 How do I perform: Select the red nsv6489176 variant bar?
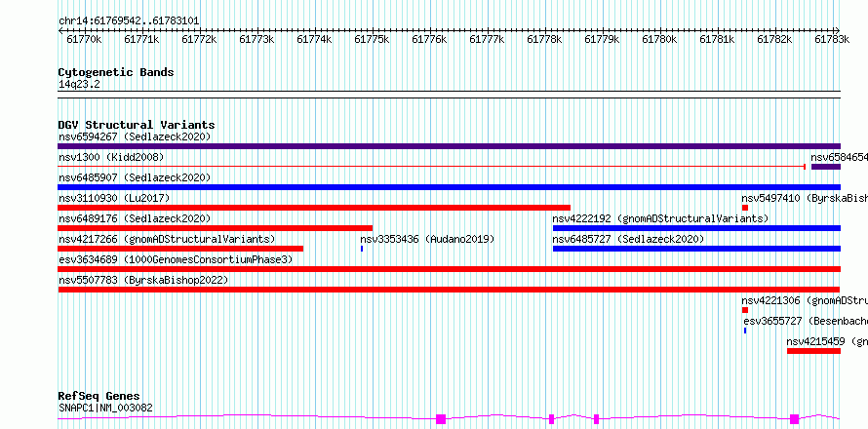(216, 228)
